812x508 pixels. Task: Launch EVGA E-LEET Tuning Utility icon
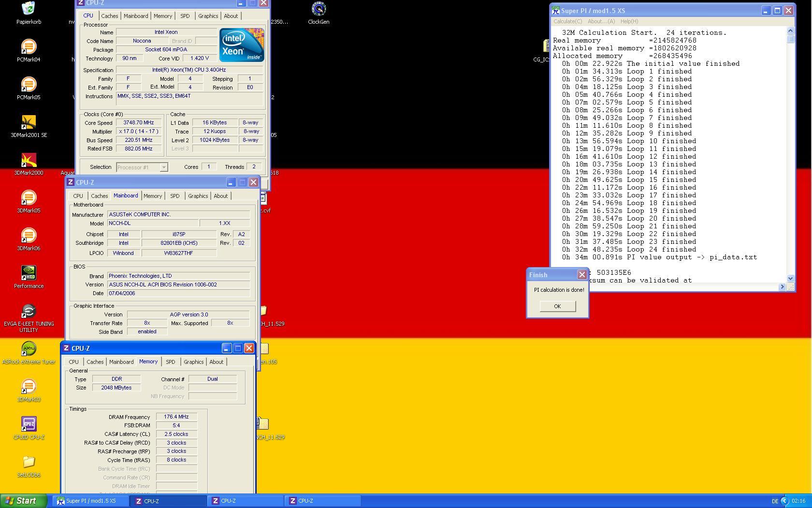pyautogui.click(x=29, y=311)
